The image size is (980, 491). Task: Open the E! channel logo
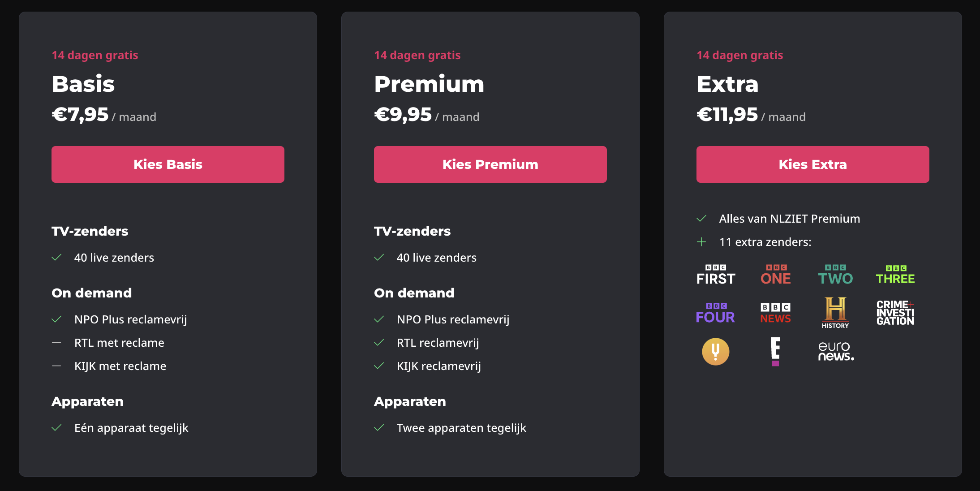(x=775, y=352)
